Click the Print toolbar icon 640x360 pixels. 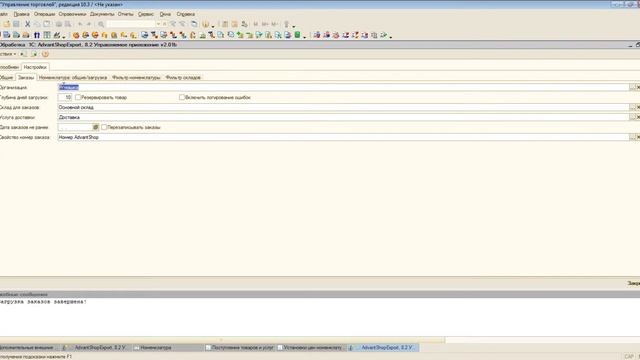58,24
